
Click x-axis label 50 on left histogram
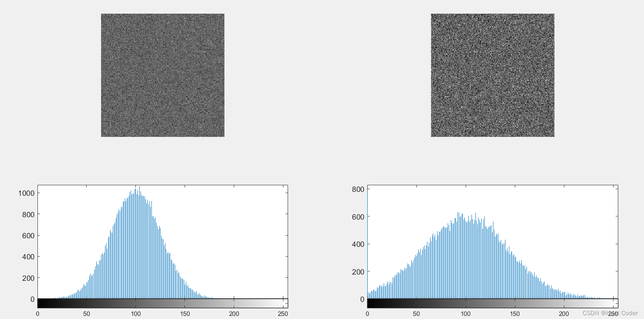87,314
